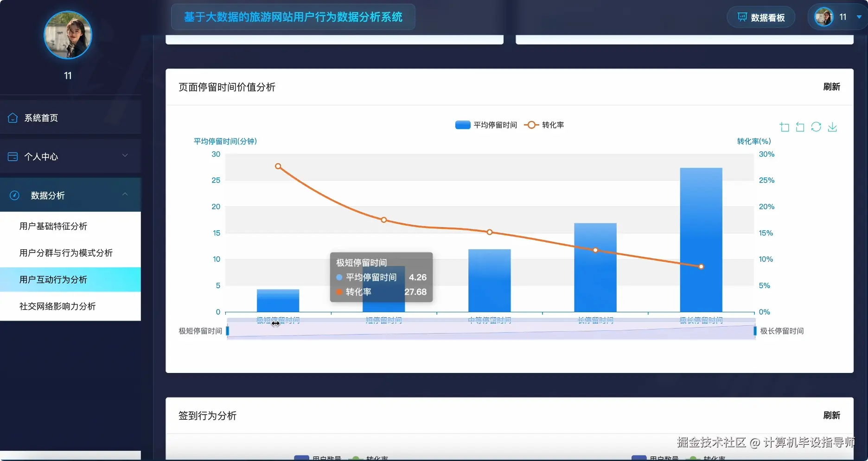Open 系统首页 menu item

(70, 118)
